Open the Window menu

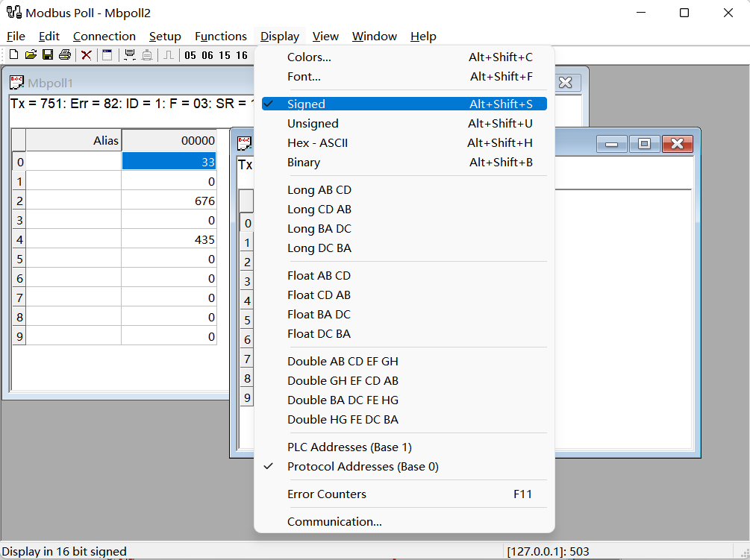(375, 37)
